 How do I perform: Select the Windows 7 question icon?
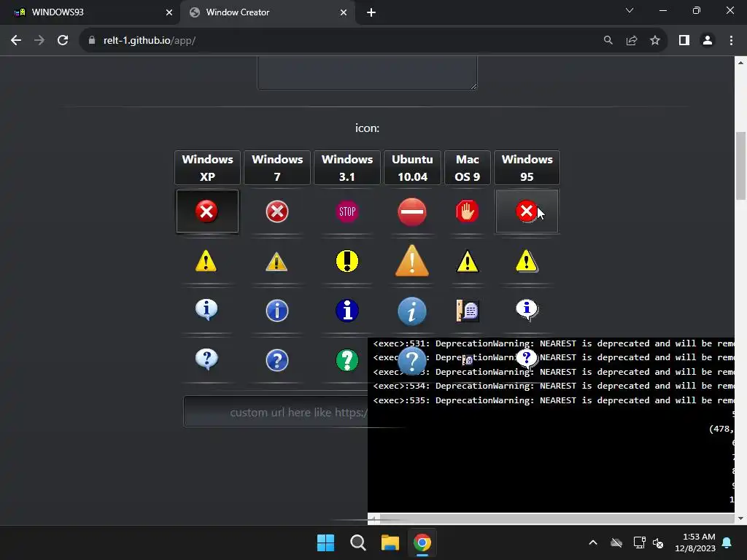click(276, 360)
